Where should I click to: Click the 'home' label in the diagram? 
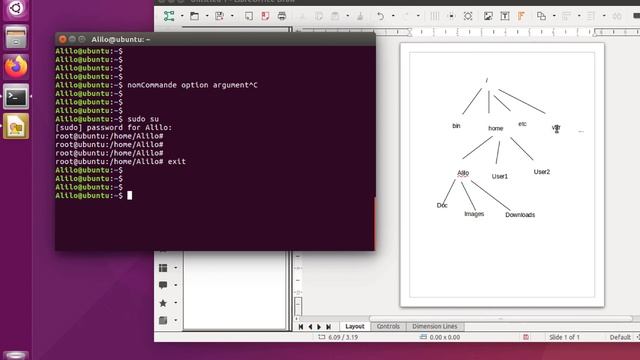496,128
